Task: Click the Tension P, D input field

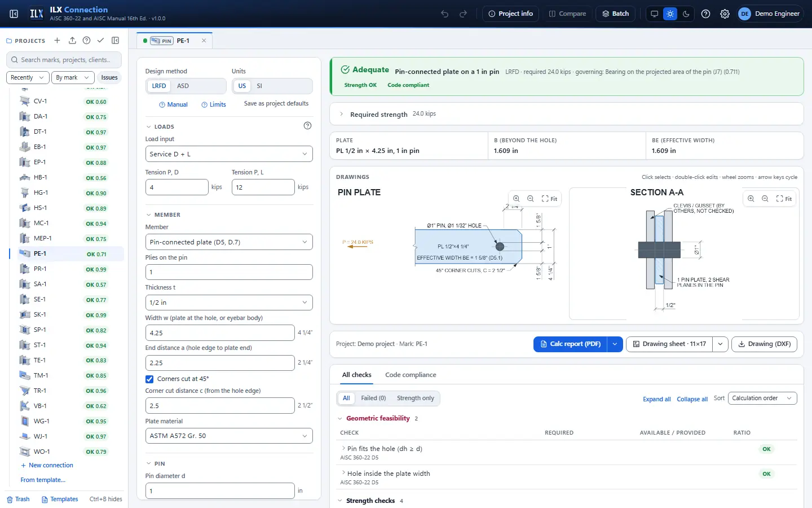Action: [x=177, y=187]
